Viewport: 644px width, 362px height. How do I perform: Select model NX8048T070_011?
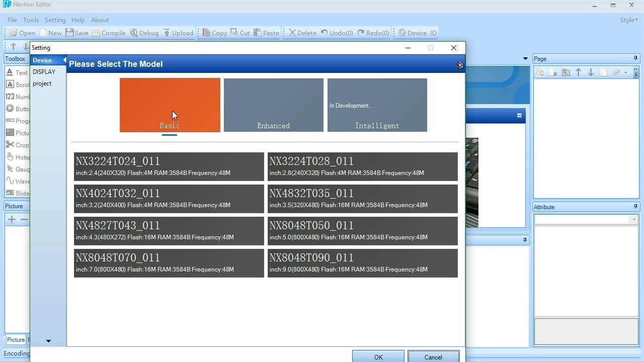pyautogui.click(x=169, y=263)
